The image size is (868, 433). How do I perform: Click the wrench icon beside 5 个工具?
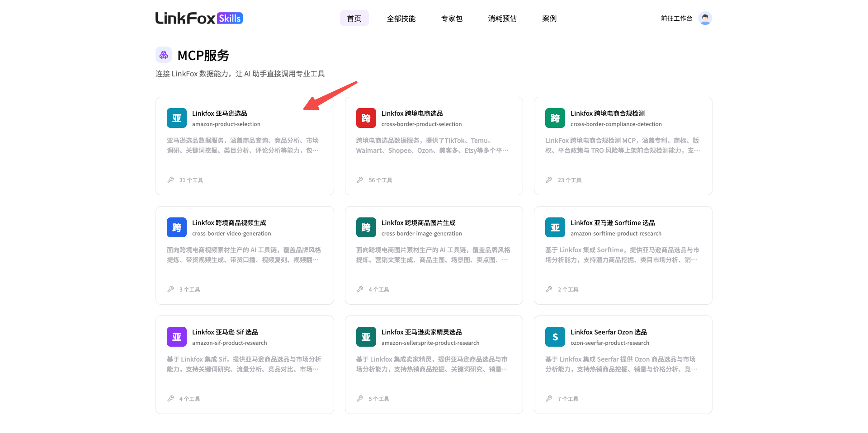[360, 399]
